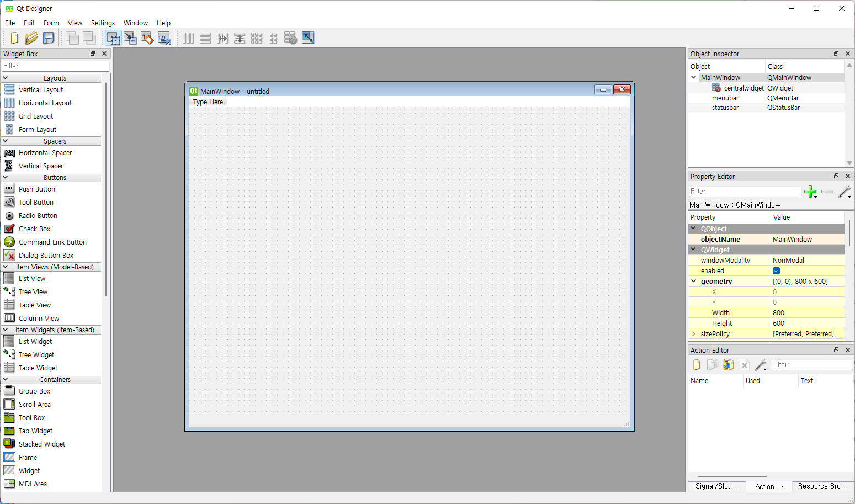The width and height of the screenshot is (855, 504).
Task: Float the Object Inspector panel
Action: 836,54
